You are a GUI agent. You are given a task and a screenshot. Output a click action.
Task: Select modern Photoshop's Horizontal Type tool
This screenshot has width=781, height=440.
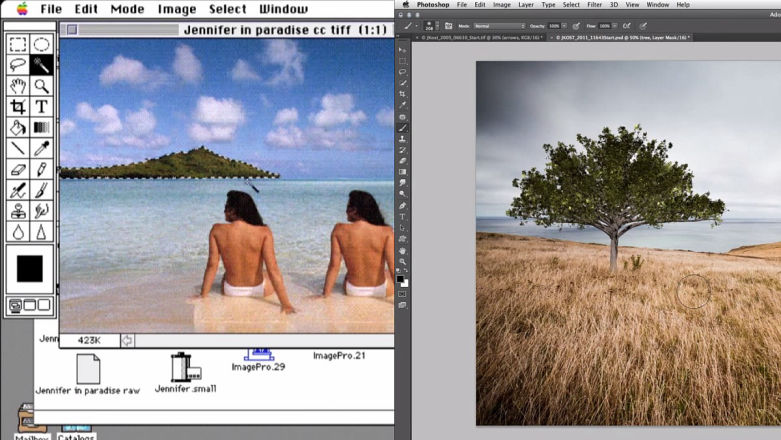tap(402, 217)
